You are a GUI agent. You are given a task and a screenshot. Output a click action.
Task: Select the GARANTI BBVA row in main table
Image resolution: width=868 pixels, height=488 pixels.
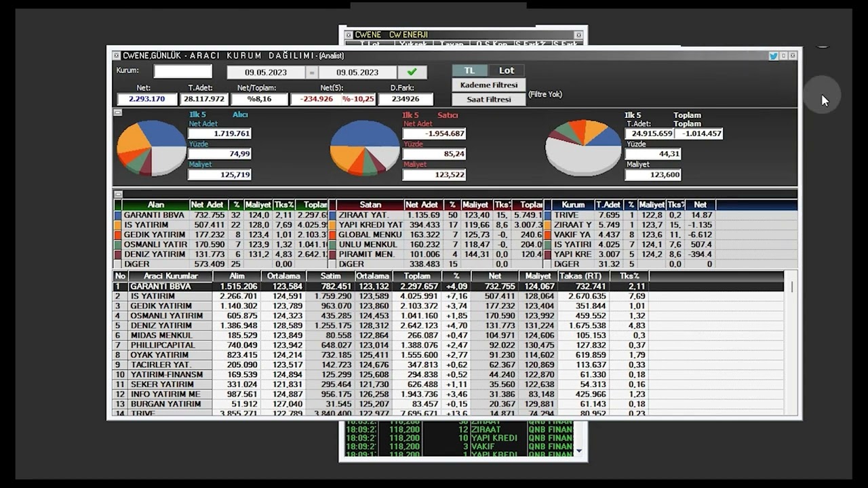[x=448, y=287]
